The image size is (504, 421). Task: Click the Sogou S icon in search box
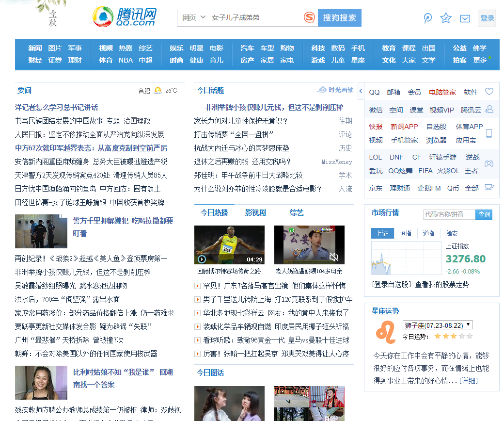pos(309,17)
